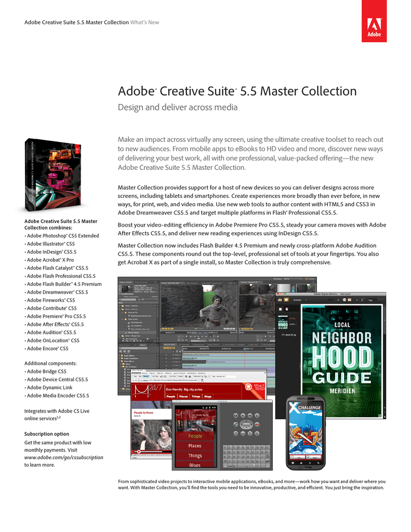
Task: Select the Blogs tab on M24/7 webpage
Action: pyautogui.click(x=208, y=396)
